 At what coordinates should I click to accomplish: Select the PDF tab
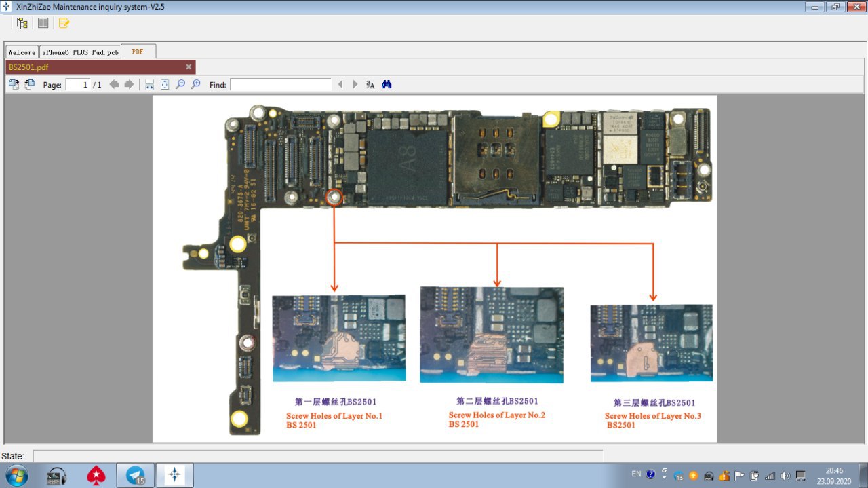[x=138, y=52]
